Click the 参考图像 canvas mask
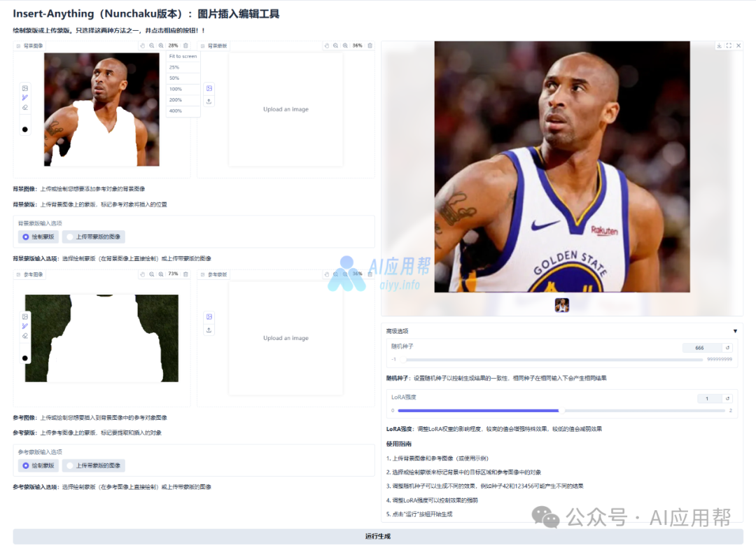 click(x=101, y=338)
